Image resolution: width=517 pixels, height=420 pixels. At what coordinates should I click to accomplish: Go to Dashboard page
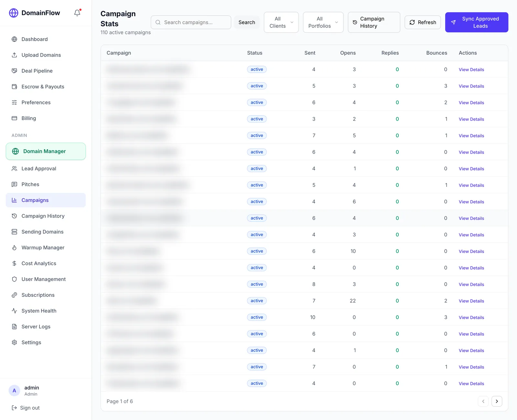[x=46, y=39]
